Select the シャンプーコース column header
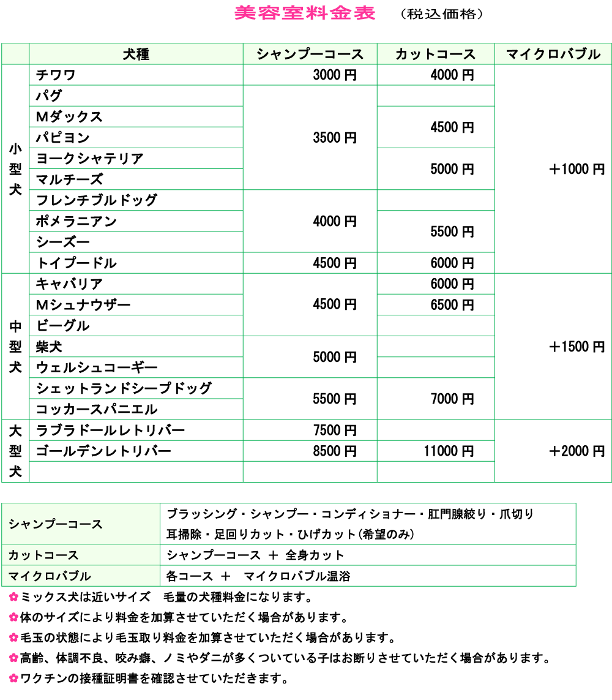 coord(310,54)
